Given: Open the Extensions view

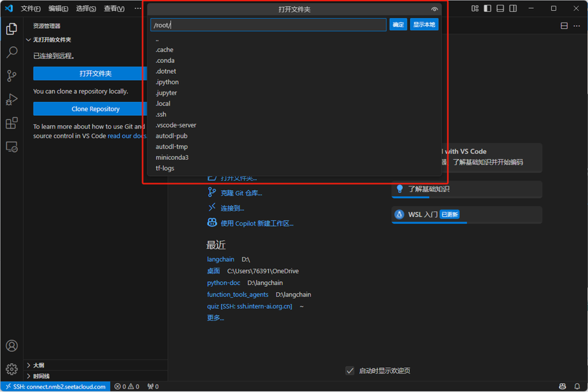Looking at the screenshot, I should [x=12, y=123].
